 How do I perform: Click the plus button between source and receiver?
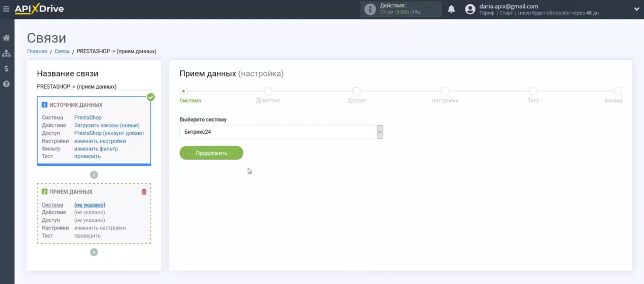tap(94, 175)
